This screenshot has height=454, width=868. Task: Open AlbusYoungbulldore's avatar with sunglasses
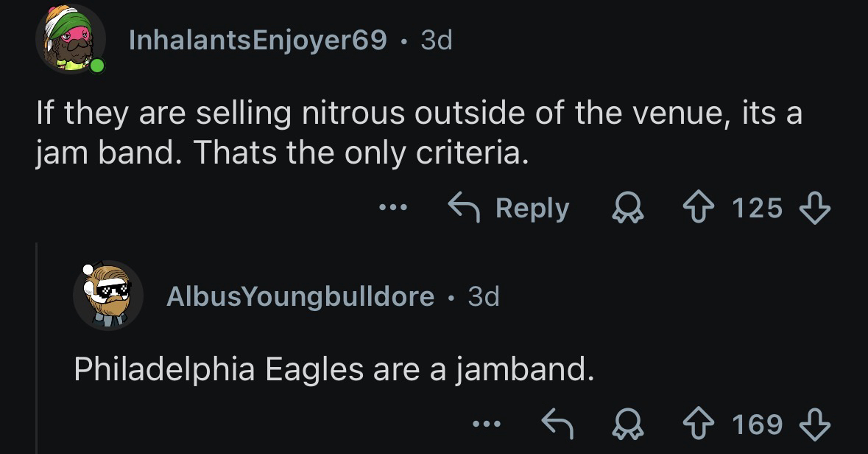107,296
